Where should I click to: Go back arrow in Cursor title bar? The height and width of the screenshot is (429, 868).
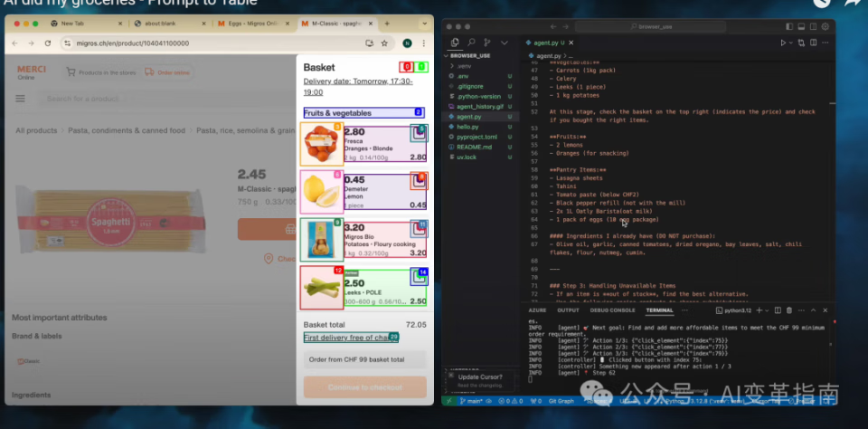point(553,26)
